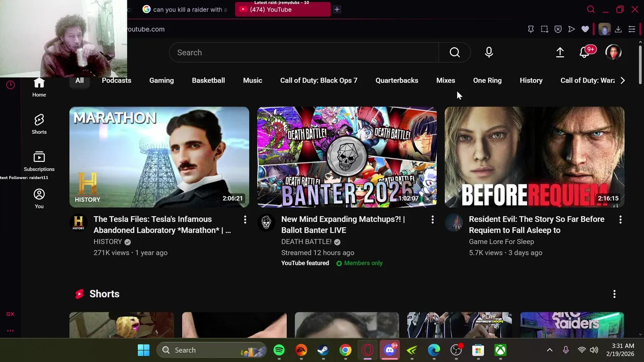Open the Opera easy setup sliders icon
Screen dimensions: 644x362
[632, 29]
